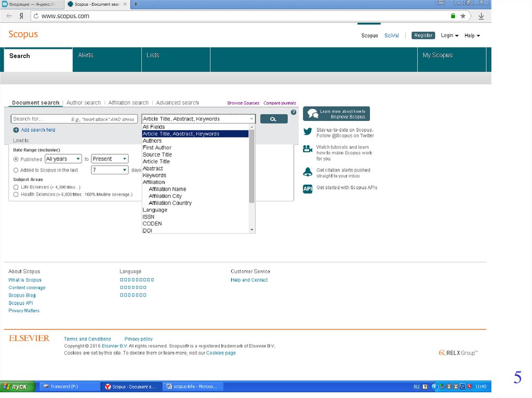Select DOI in the field list
The height and width of the screenshot is (398, 532).
click(195, 230)
